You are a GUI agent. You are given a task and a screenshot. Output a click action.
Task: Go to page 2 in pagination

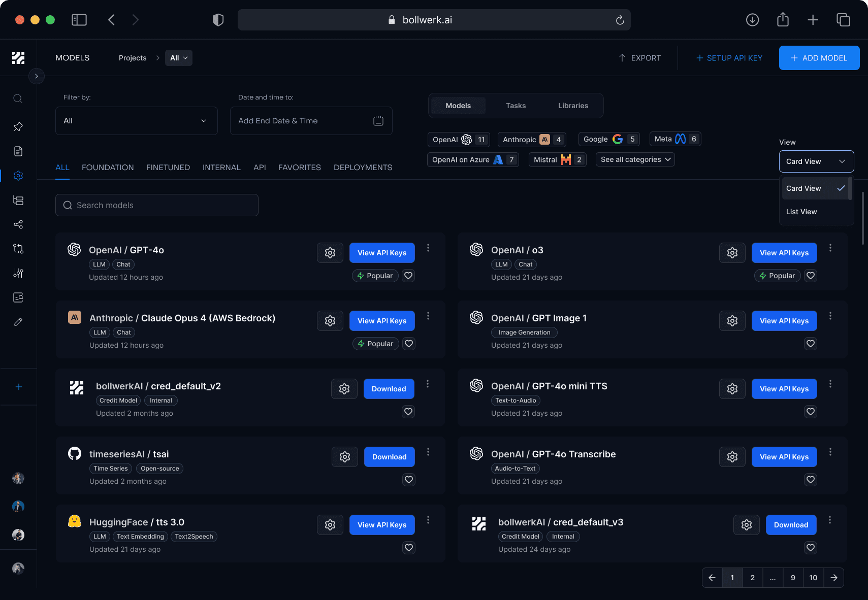pos(752,578)
